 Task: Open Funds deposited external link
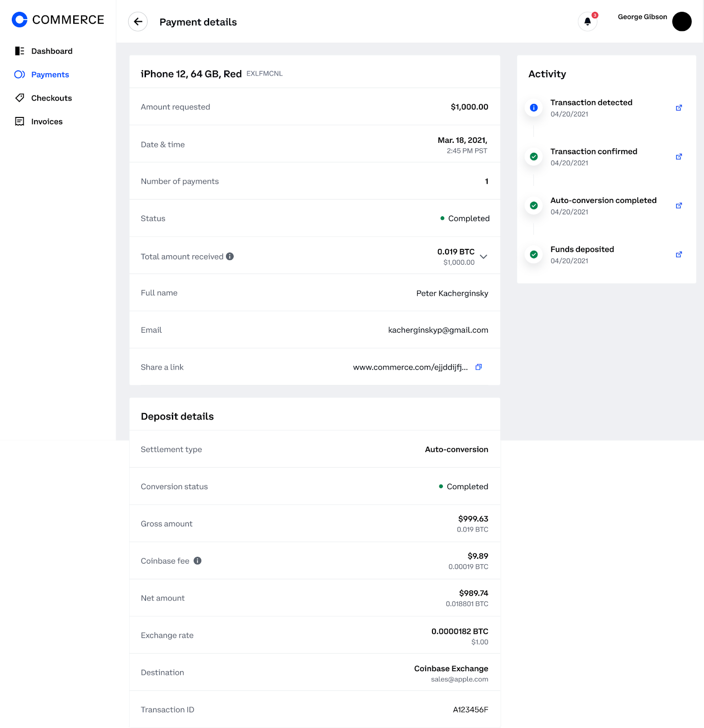679,254
